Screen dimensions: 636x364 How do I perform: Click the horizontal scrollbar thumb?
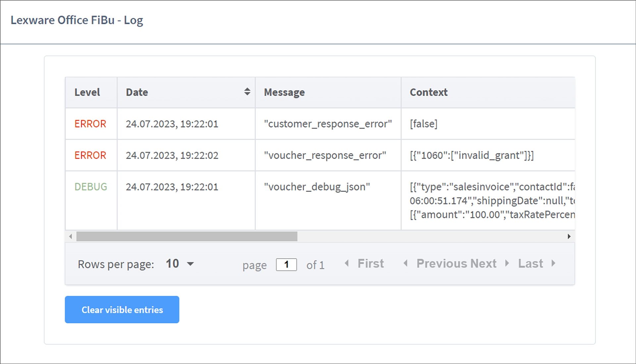click(187, 236)
